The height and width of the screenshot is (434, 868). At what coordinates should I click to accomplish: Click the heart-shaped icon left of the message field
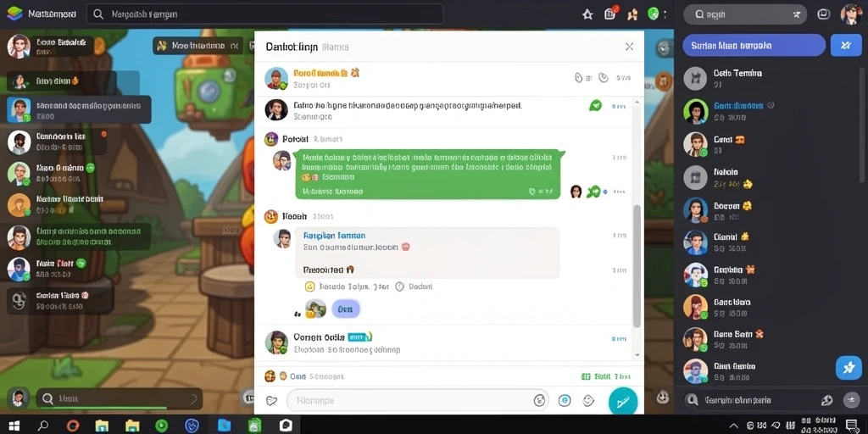pyautogui.click(x=271, y=400)
